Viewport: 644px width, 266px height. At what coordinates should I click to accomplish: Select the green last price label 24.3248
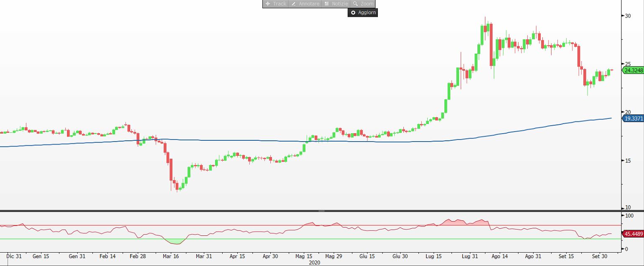(633, 70)
